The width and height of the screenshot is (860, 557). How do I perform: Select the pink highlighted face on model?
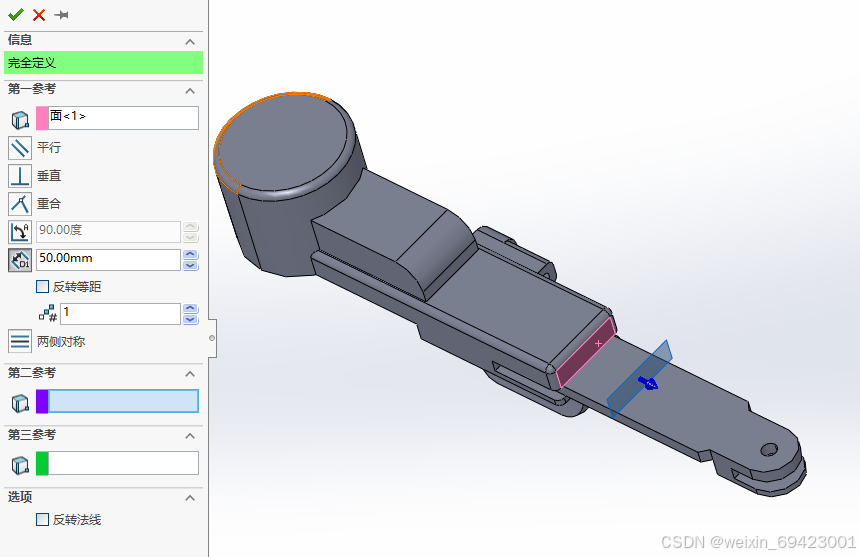pos(585,353)
